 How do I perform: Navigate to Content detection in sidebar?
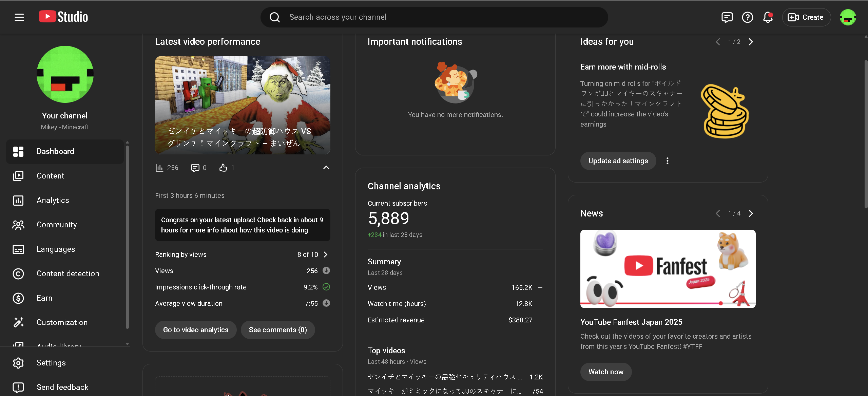pyautogui.click(x=67, y=274)
